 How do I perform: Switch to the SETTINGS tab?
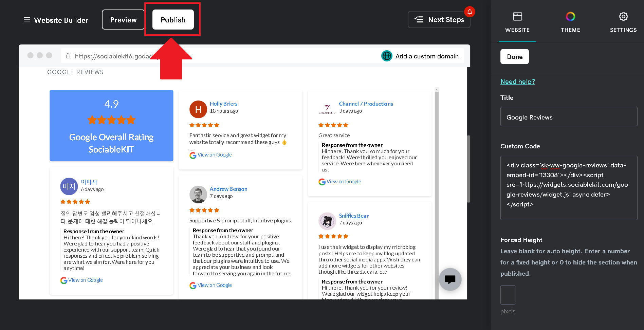point(623,22)
